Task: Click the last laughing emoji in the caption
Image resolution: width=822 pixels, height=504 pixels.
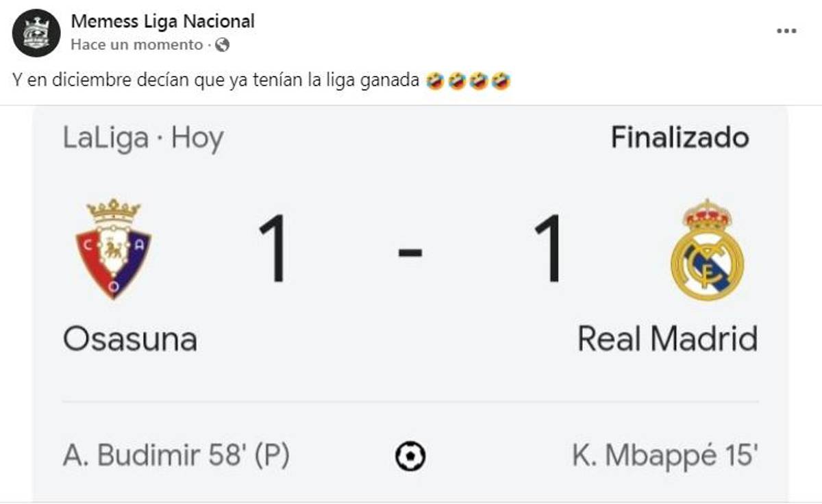Action: point(501,82)
